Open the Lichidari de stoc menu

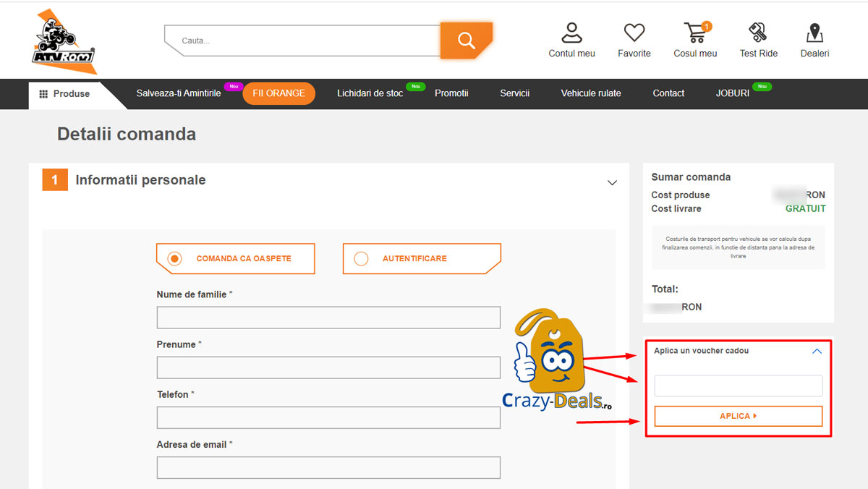coord(370,93)
